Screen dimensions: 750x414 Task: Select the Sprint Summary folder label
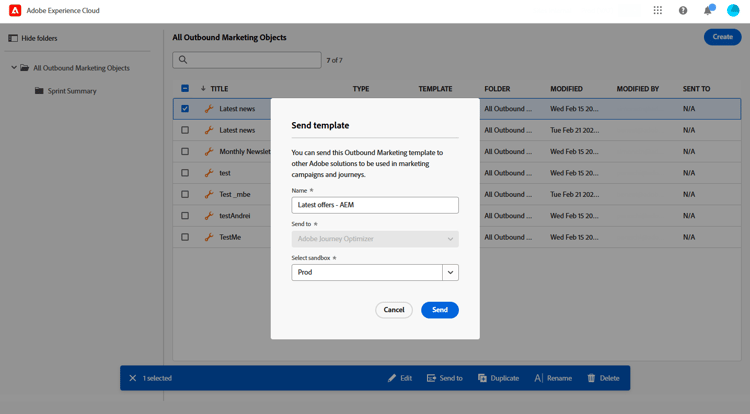click(72, 91)
